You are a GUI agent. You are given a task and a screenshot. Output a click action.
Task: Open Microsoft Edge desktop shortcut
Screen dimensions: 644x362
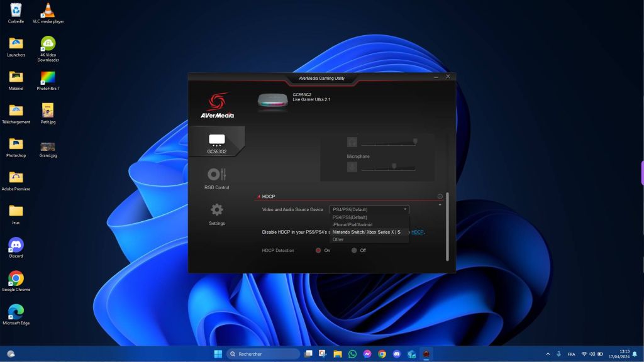(x=16, y=315)
